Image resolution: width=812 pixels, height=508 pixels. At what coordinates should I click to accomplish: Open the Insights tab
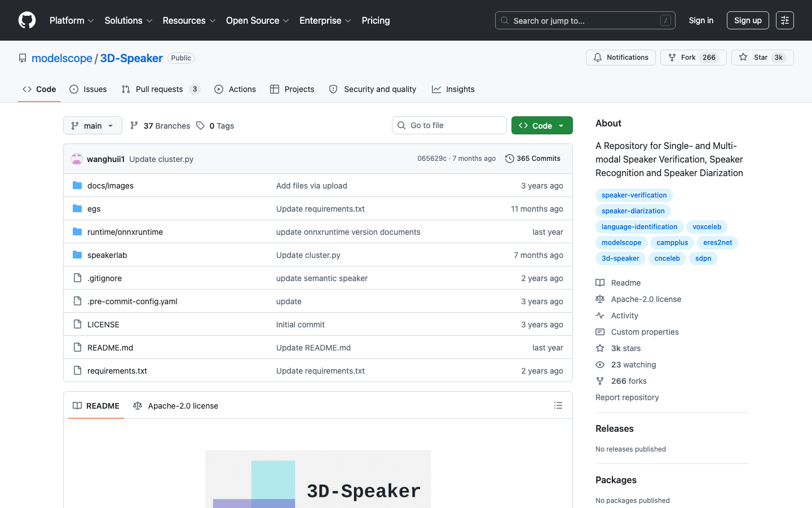pyautogui.click(x=453, y=89)
